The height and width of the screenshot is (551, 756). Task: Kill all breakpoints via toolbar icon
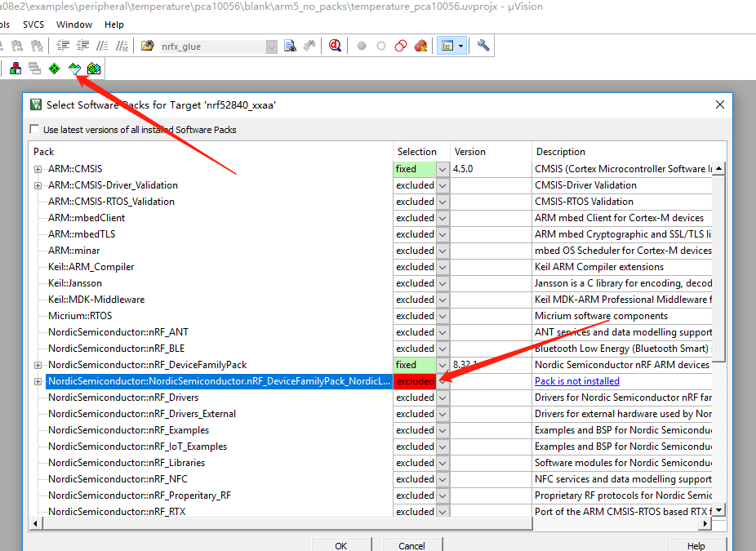(x=420, y=46)
